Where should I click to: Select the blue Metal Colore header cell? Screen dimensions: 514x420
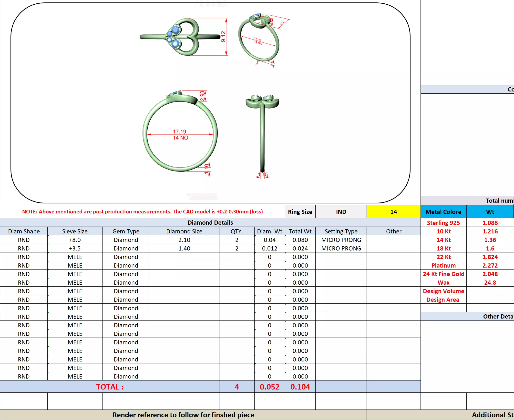[443, 212]
